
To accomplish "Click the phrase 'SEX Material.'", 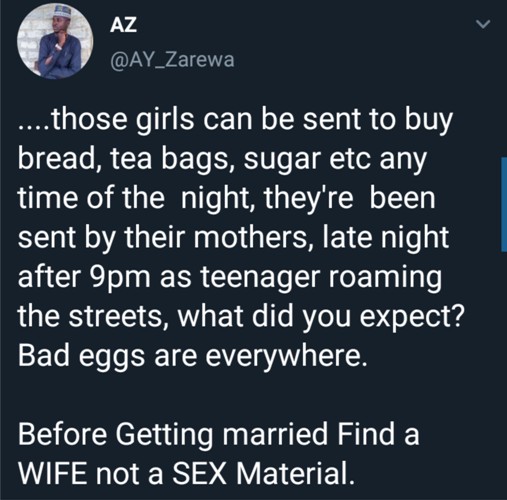I will 263,473.
